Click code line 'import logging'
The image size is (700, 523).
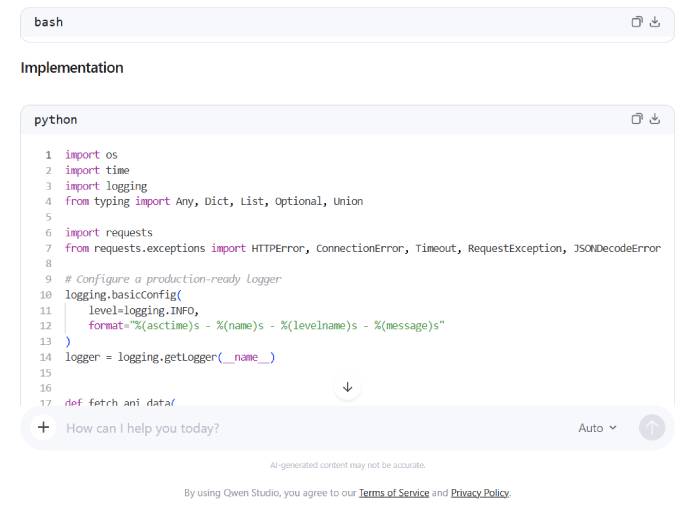pyautogui.click(x=106, y=186)
